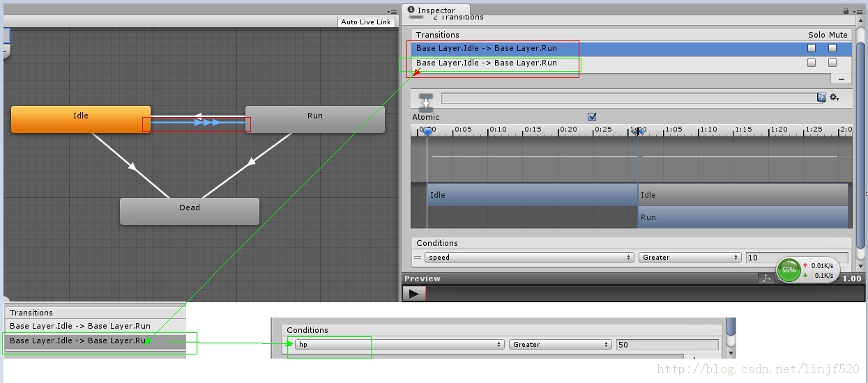Viewport: 868px width, 383px height.
Task: Click the transition icon beside the name field
Action: [426, 102]
